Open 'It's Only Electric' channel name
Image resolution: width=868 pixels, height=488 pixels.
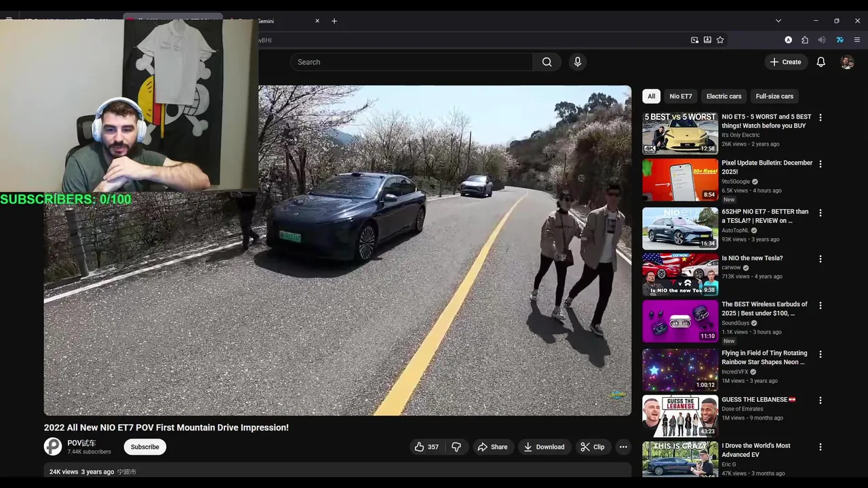coord(741,135)
